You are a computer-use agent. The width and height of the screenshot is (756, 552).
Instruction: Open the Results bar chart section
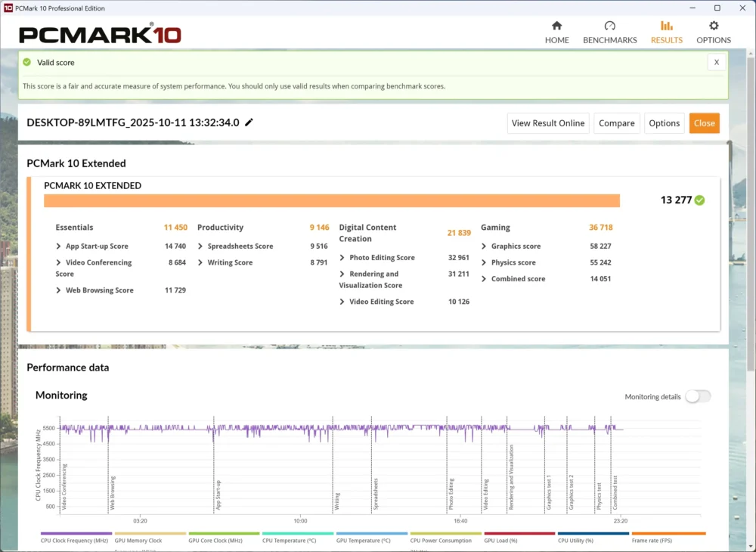(666, 33)
